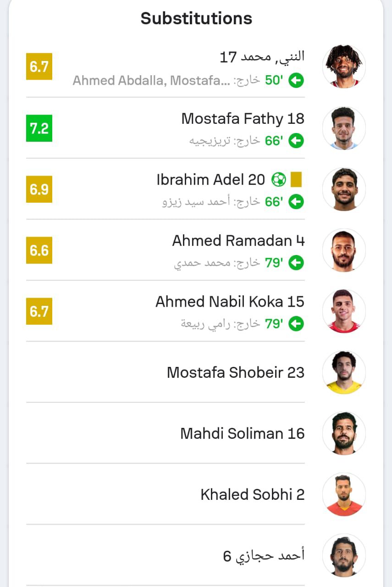Tap the 6.6 rating badge for Ahmed Ramadan

[x=39, y=250]
